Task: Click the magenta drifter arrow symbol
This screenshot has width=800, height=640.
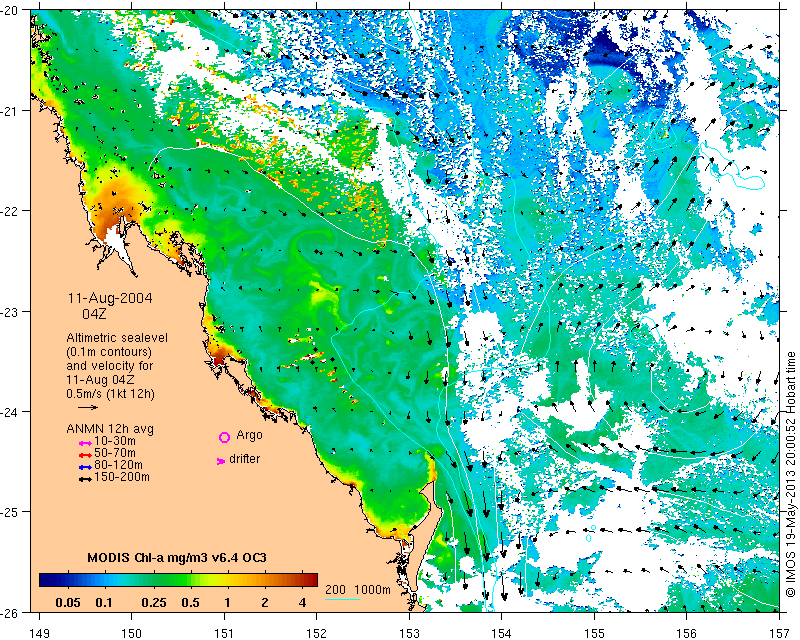Action: coord(220,461)
